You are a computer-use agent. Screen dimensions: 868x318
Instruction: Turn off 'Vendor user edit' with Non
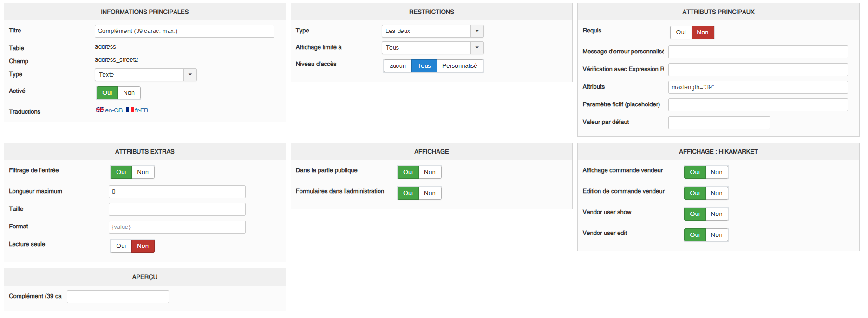716,235
